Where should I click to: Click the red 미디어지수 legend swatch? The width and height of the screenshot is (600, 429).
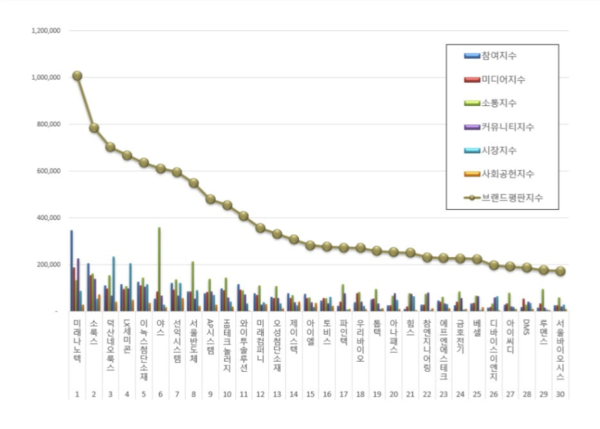(470, 81)
